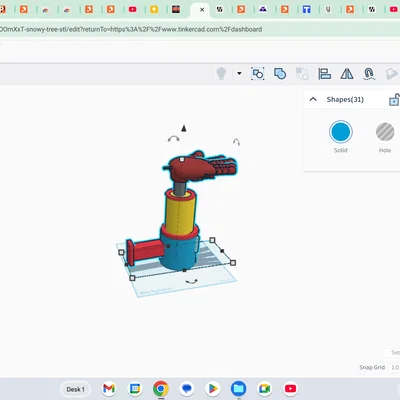Viewport: 400px width, 400px height.
Task: Click the faded Ungroup icon
Action: tap(302, 74)
